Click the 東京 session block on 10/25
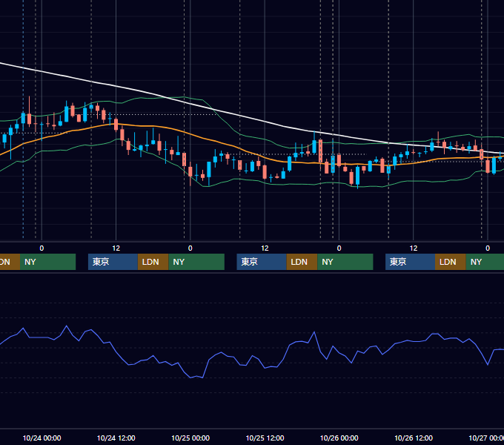Image resolution: width=504 pixels, height=445 pixels. [262, 262]
